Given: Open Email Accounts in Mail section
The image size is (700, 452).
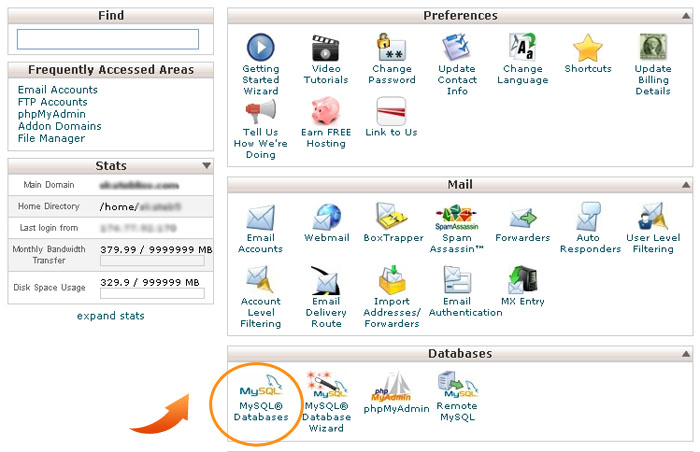Looking at the screenshot, I should point(261,229).
